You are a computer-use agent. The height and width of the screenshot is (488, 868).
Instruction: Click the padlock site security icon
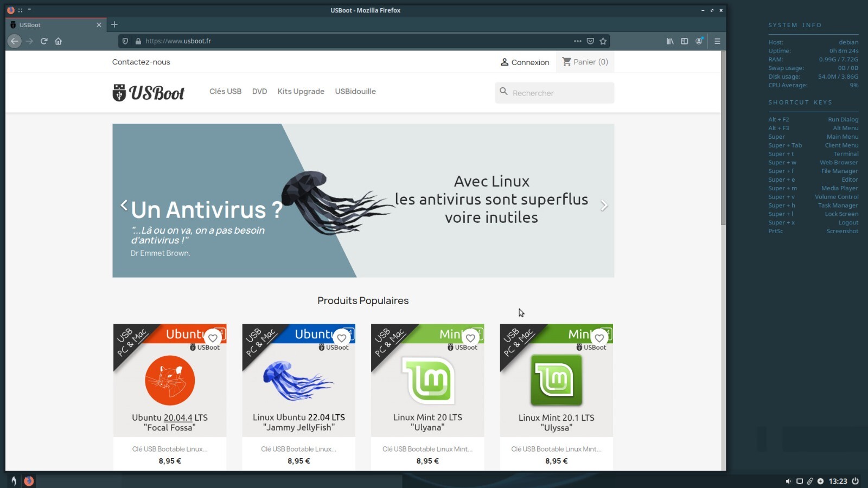coord(138,41)
